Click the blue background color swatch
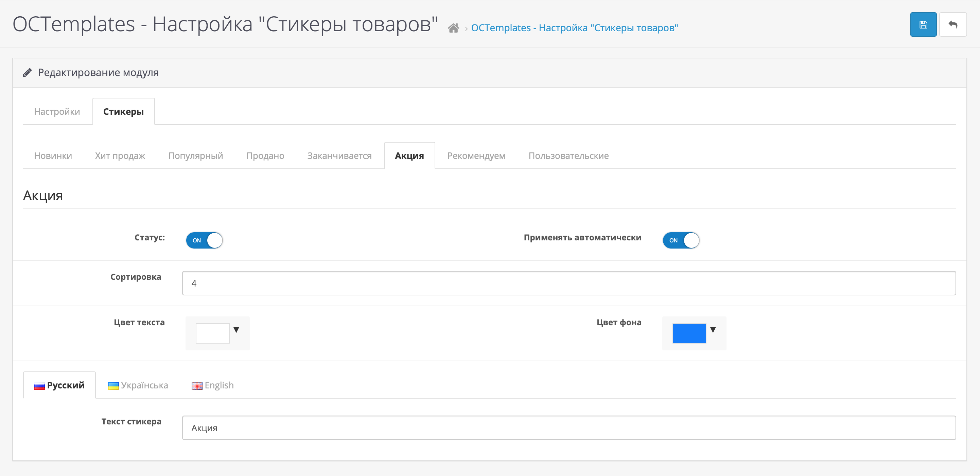This screenshot has width=980, height=476. (689, 333)
